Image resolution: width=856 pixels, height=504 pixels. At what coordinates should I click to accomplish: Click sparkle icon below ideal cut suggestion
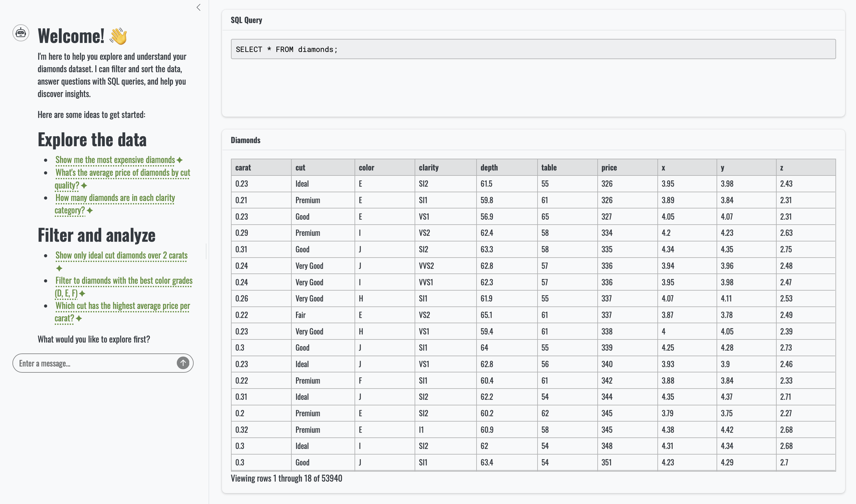[59, 268]
